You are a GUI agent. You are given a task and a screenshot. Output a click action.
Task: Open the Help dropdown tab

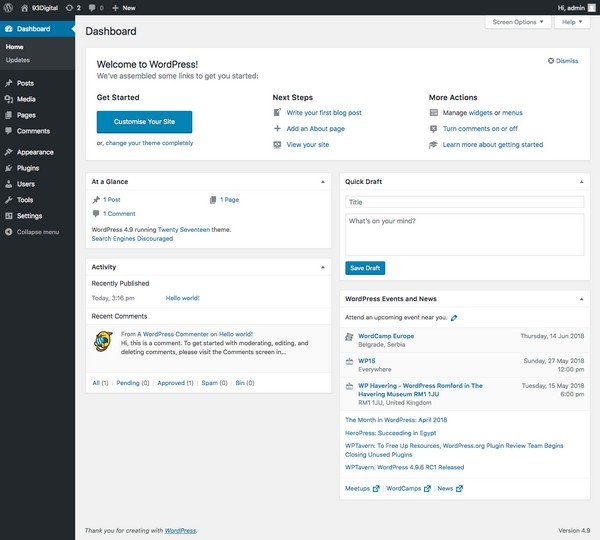[x=572, y=22]
